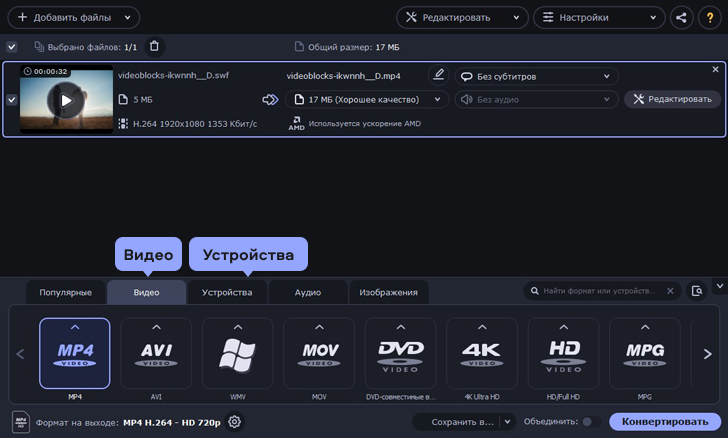728x438 pixels.
Task: Pick the DVD-compatible video format
Action: [x=400, y=353]
